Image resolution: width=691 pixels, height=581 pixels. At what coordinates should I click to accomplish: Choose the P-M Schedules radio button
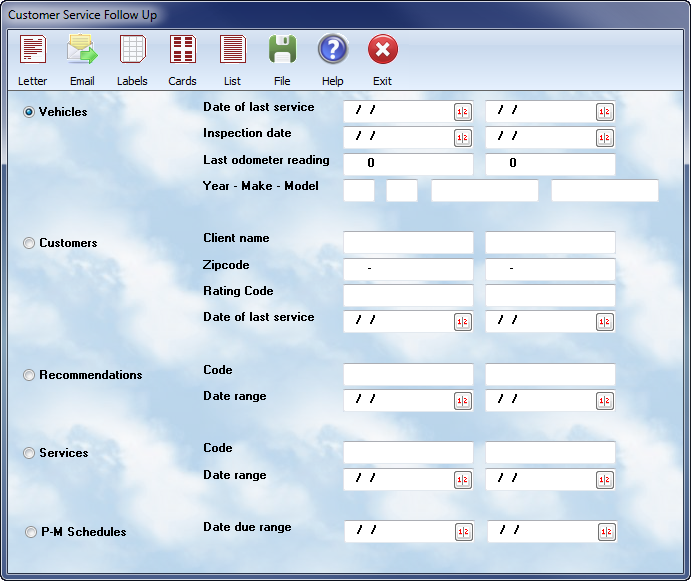coord(30,532)
